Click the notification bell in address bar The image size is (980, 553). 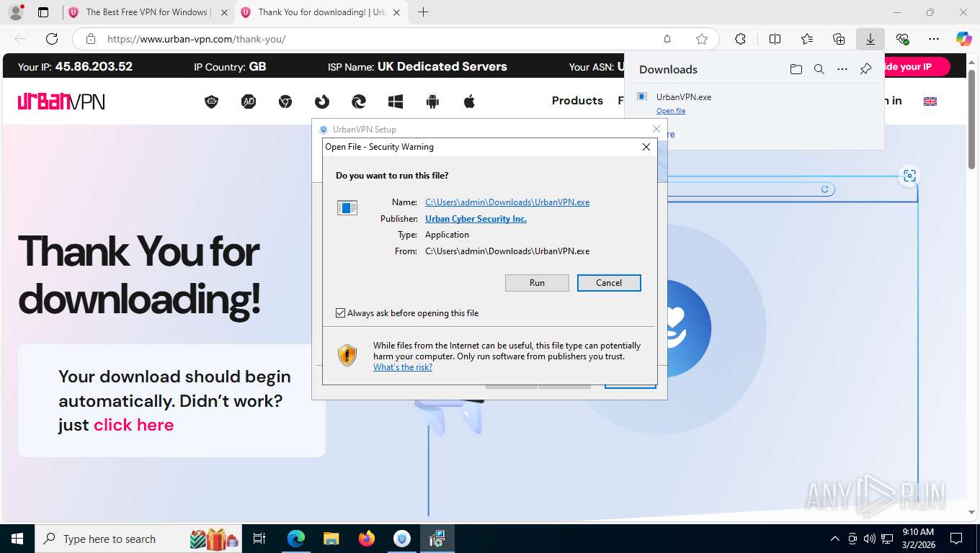pyautogui.click(x=667, y=39)
